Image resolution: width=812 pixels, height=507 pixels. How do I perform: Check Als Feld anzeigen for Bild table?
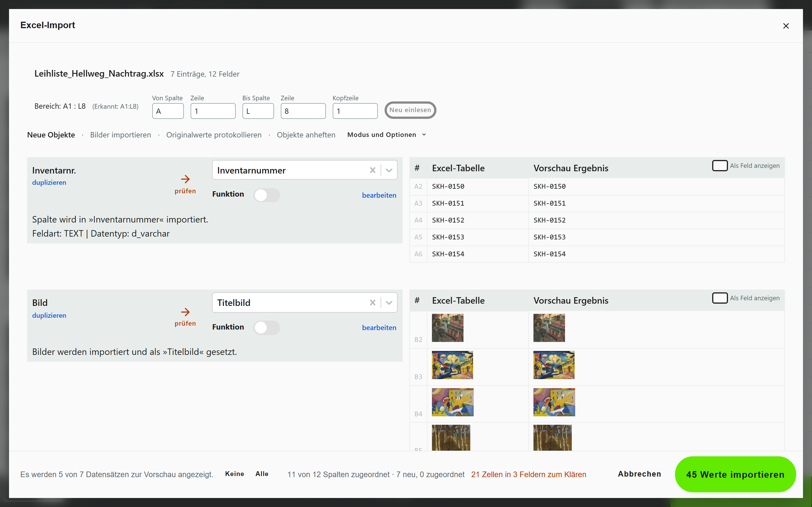(x=720, y=298)
